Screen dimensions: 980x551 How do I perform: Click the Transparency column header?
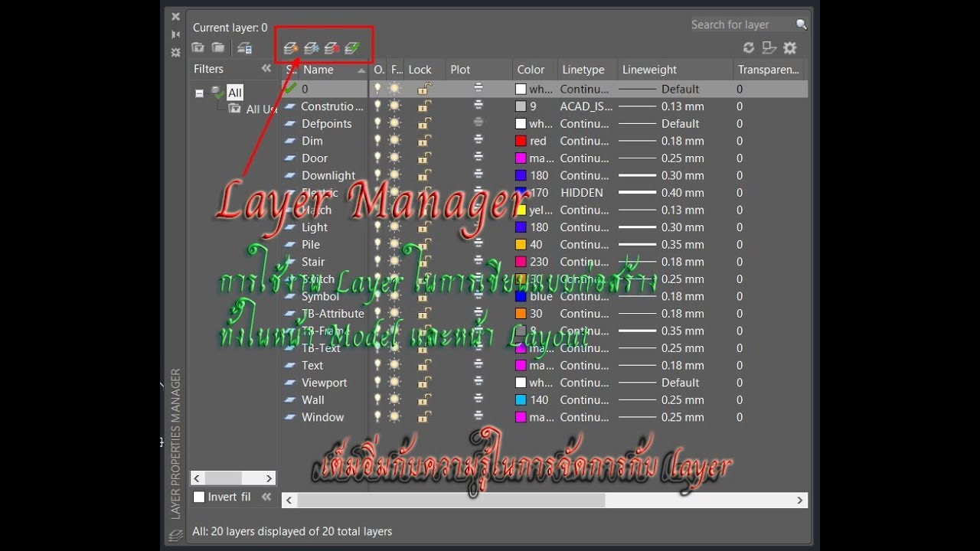769,70
